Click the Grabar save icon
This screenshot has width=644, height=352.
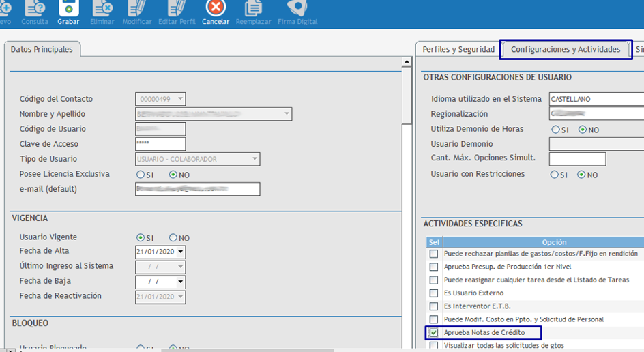click(x=68, y=9)
